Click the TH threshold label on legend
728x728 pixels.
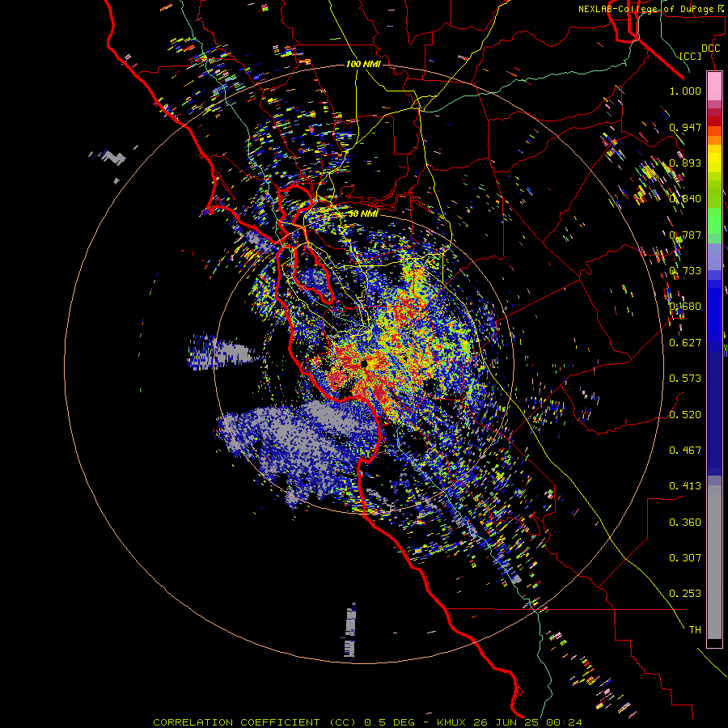(x=695, y=630)
